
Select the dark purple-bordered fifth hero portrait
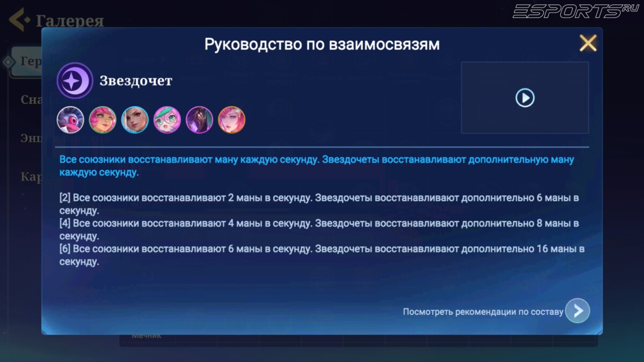click(x=199, y=119)
